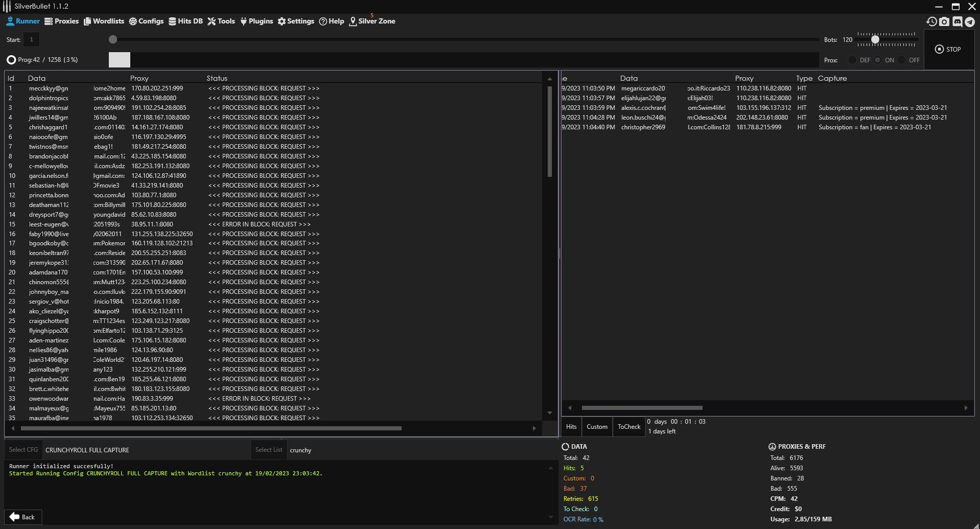Open the Help menu
The image size is (980, 529).
click(x=332, y=21)
